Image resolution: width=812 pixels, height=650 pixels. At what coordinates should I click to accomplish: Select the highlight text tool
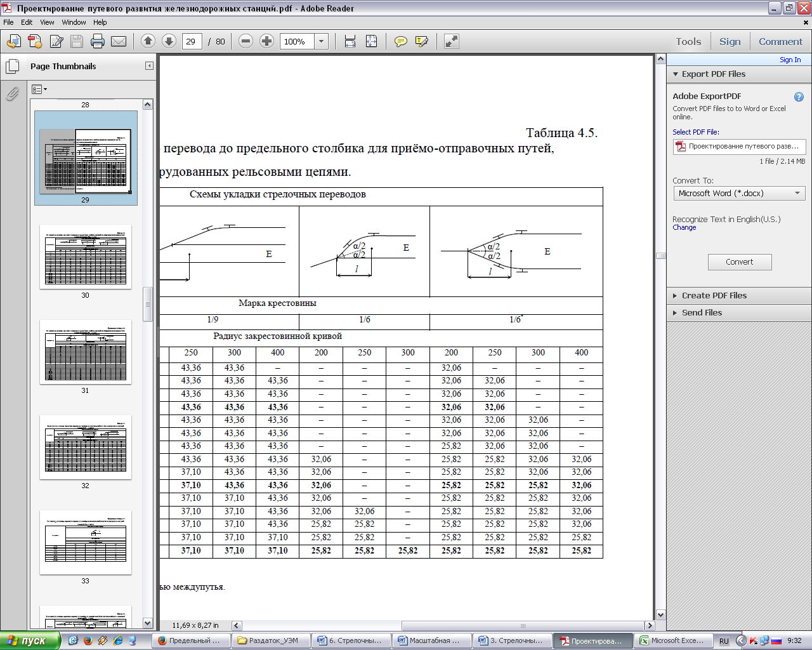click(421, 42)
